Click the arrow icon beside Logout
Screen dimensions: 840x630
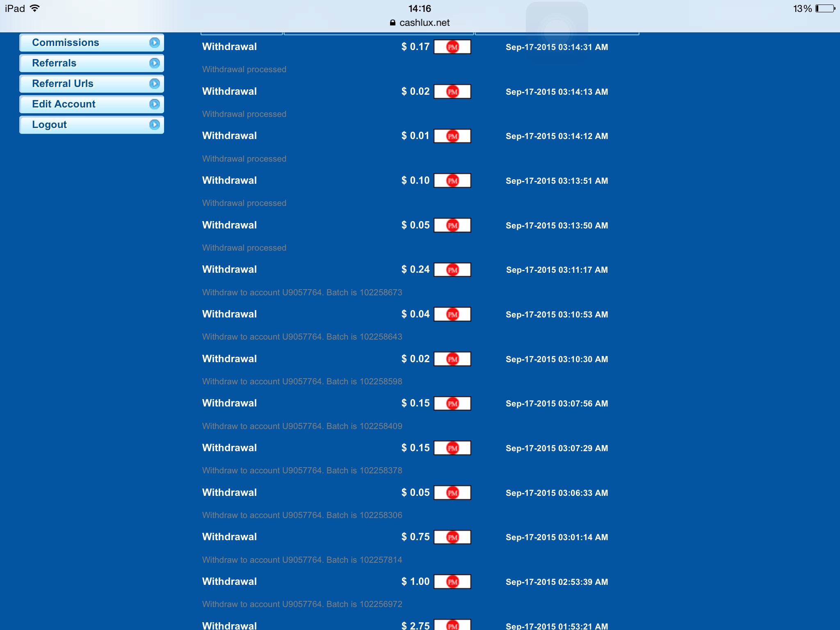point(154,125)
